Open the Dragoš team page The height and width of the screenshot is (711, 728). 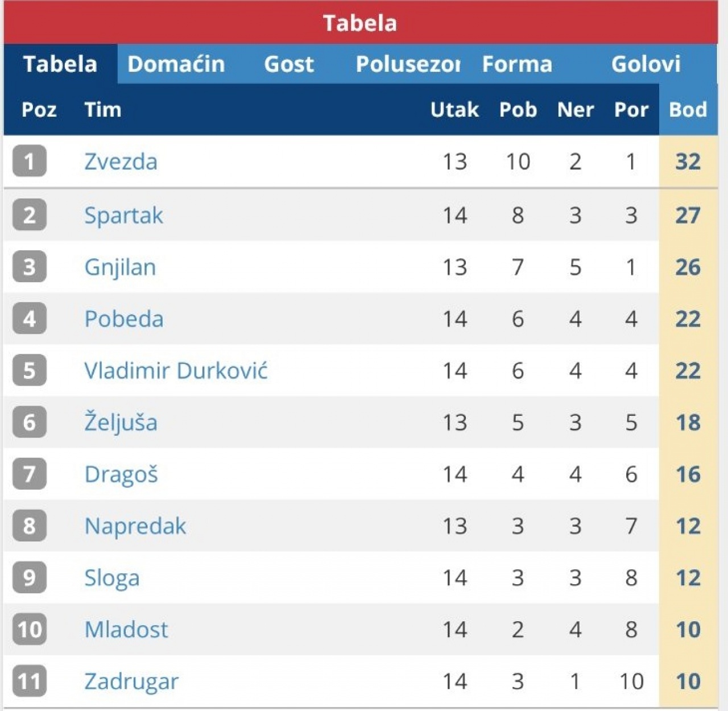[x=121, y=474]
